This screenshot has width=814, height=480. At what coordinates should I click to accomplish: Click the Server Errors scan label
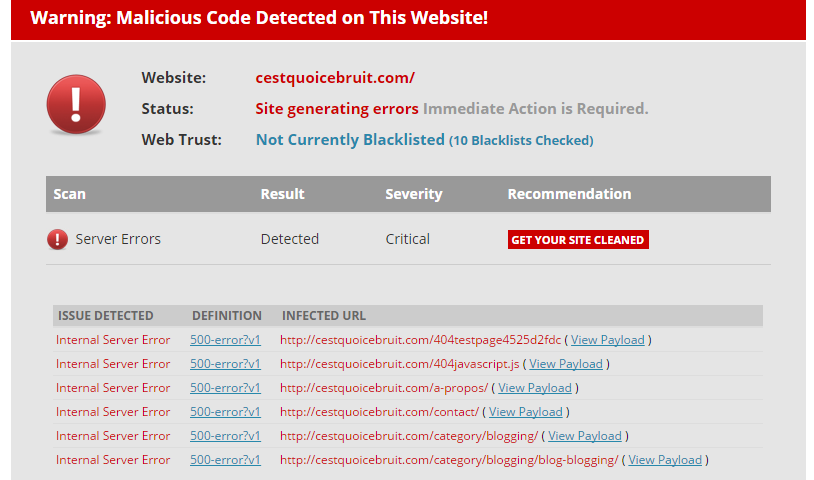click(x=118, y=239)
